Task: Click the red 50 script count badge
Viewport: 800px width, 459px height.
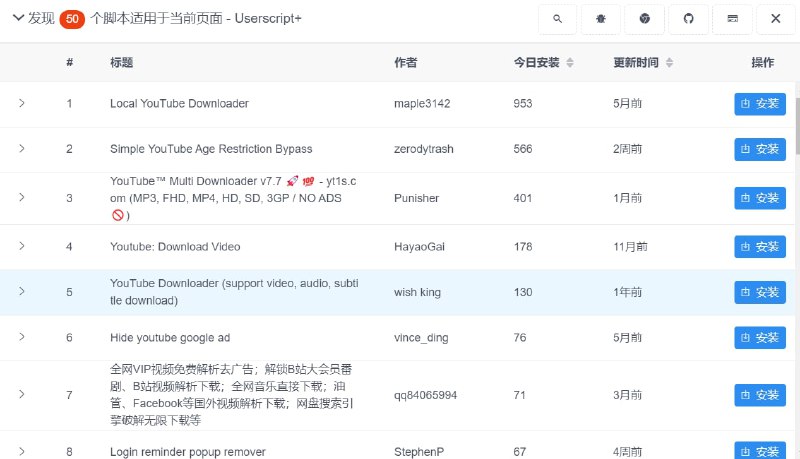Action: click(x=72, y=19)
